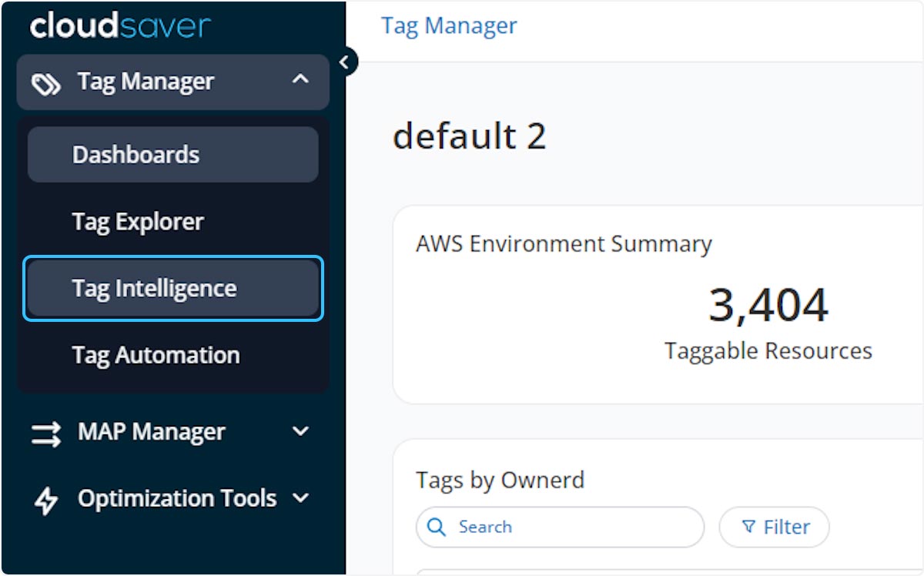This screenshot has height=576, width=924.
Task: Click the magnifier icon in the search box
Action: pos(437,527)
